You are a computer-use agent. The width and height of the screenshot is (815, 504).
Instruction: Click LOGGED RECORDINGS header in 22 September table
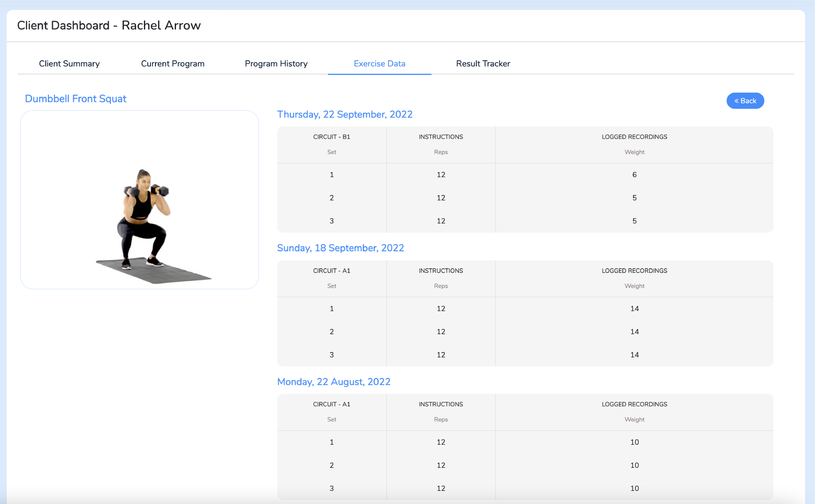pos(634,137)
